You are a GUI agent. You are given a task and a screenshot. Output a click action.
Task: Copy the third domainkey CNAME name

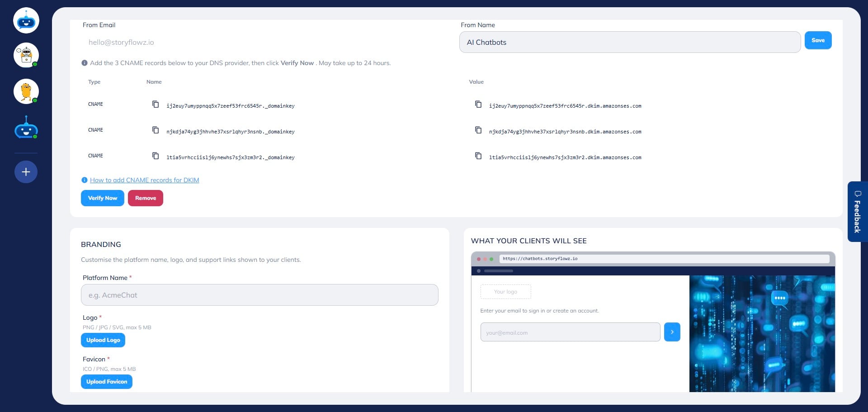coord(156,156)
